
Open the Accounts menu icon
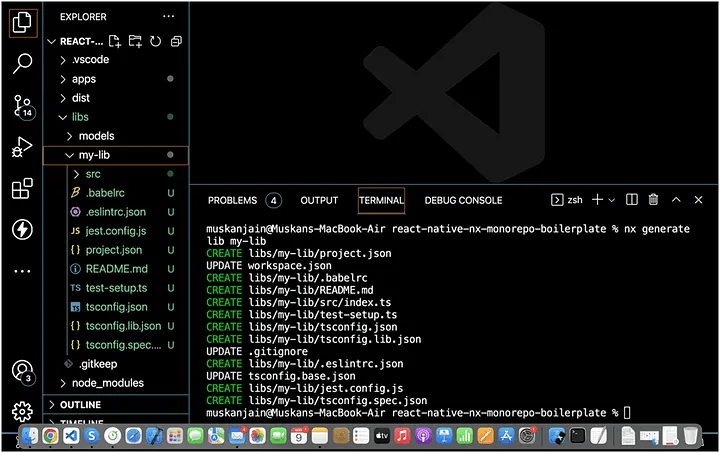pos(23,372)
